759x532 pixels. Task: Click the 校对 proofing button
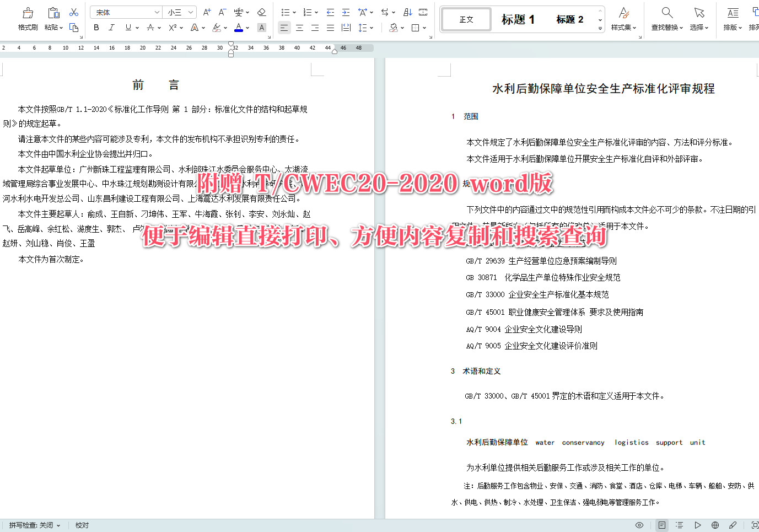[x=82, y=525]
